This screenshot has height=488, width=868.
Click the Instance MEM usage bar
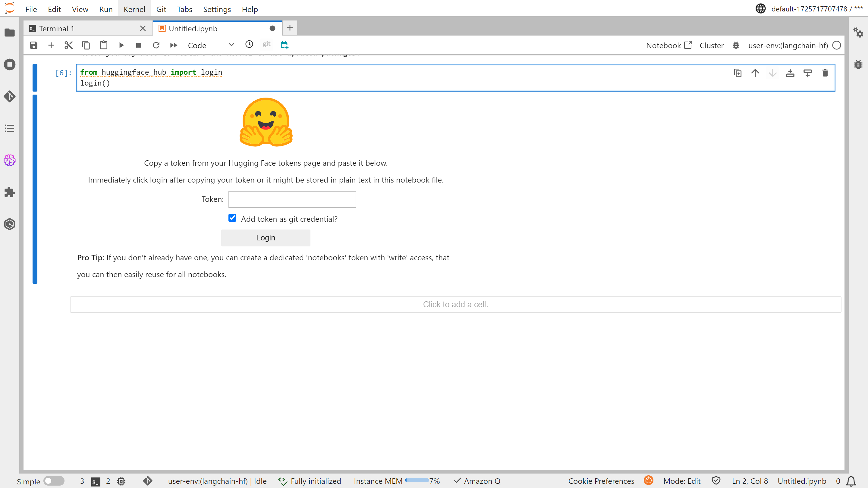point(417,480)
